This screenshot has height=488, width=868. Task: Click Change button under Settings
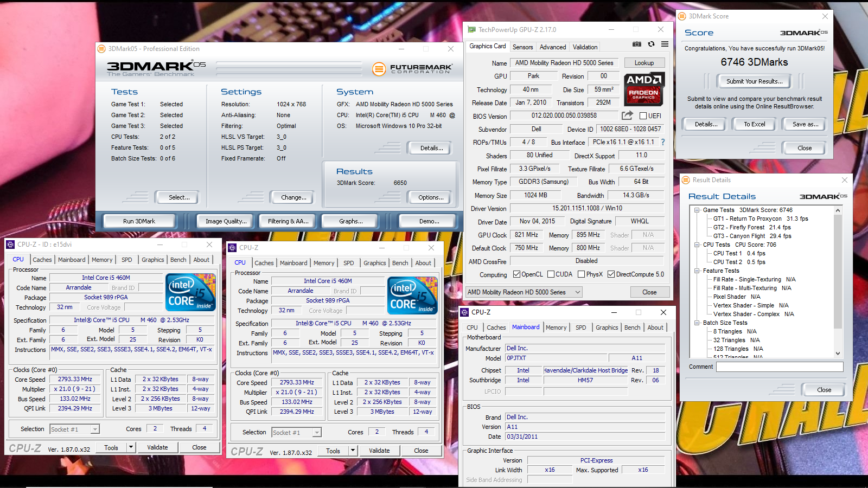293,197
